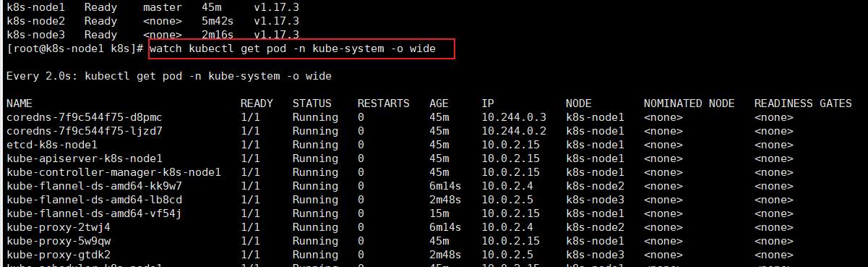The image size is (868, 267).
Task: Select the kube-proxy-gtdk2 pod name
Action: (58, 255)
